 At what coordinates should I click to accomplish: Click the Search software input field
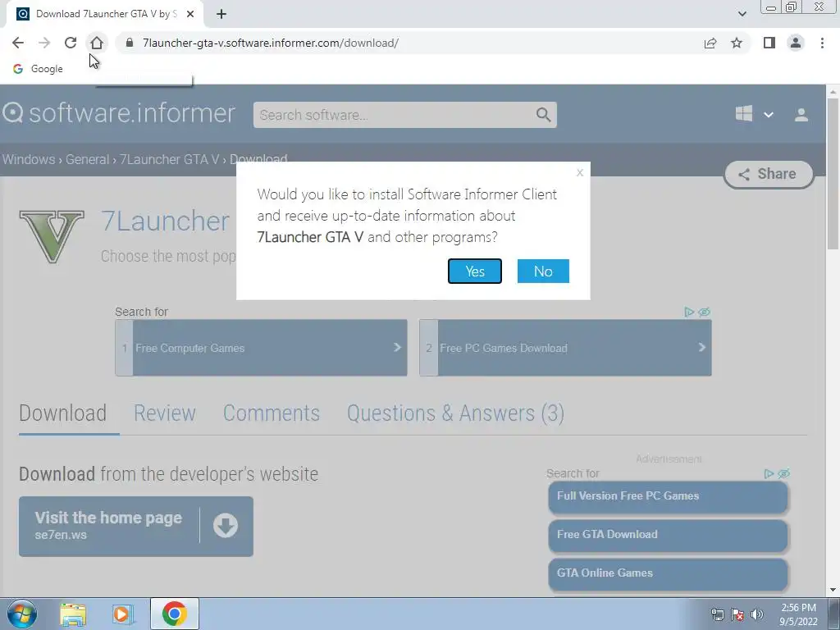(395, 115)
